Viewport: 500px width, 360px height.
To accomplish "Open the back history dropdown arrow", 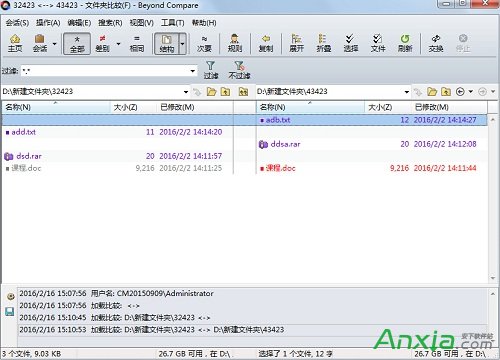I will tap(470, 91).
